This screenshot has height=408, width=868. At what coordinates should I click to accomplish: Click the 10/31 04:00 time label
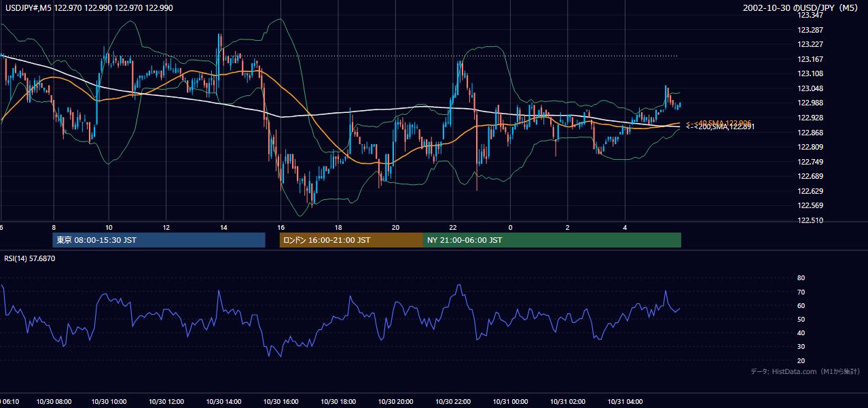(x=625, y=402)
